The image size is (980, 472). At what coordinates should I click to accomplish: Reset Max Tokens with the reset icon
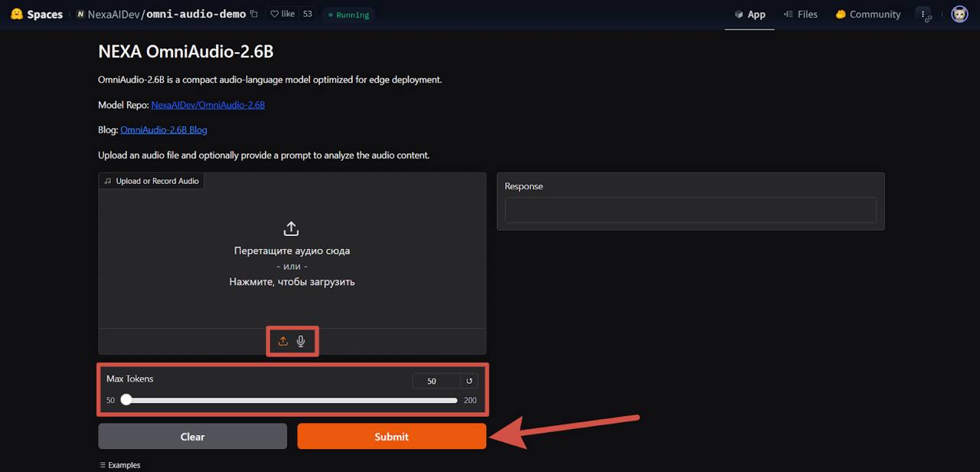point(469,381)
